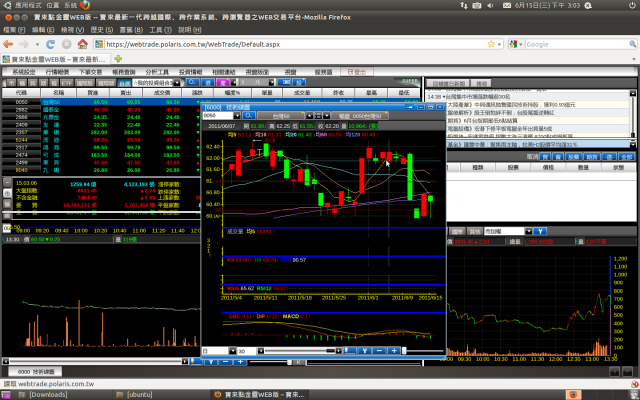Toggle the ETF market filter button
This screenshot has height=400, width=640.
click(66, 83)
